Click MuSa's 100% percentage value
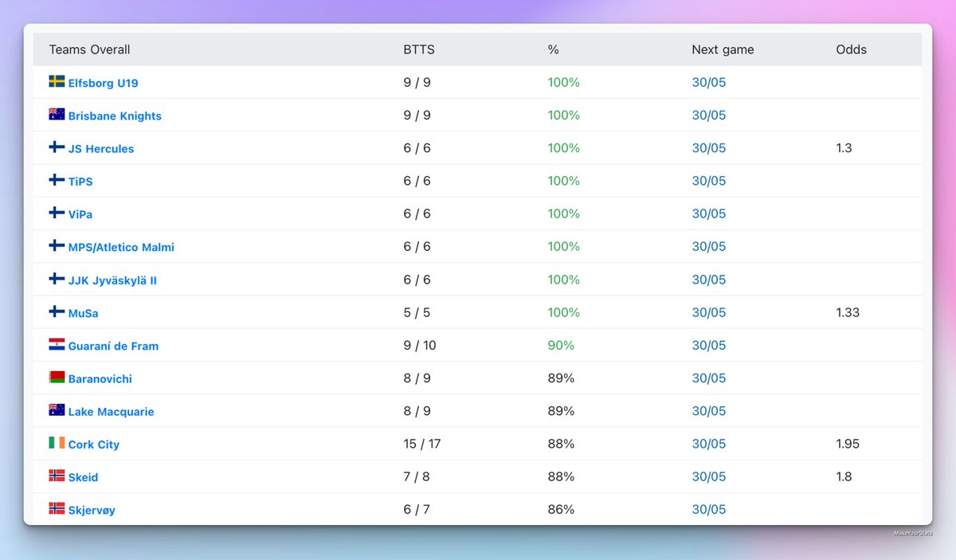This screenshot has height=560, width=956. click(563, 312)
